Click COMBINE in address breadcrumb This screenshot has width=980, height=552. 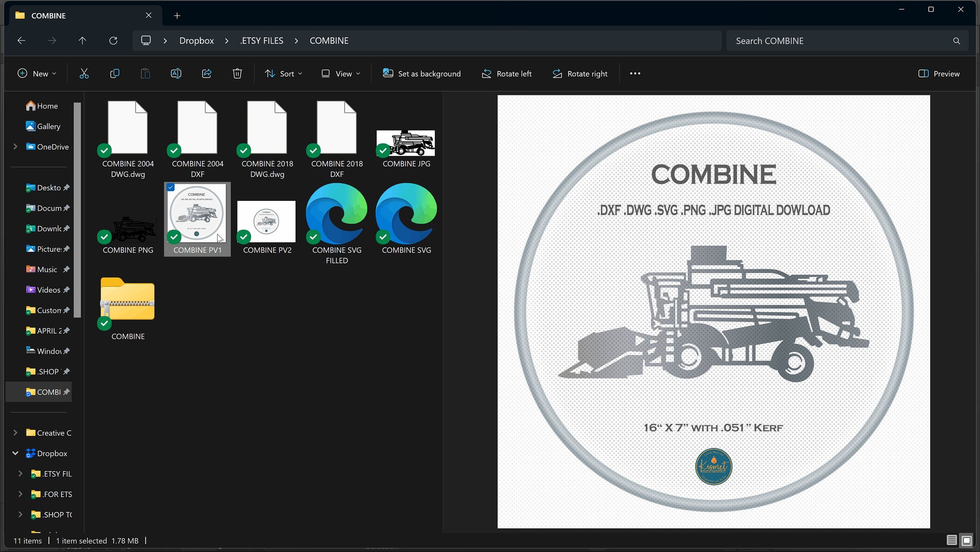tap(329, 41)
